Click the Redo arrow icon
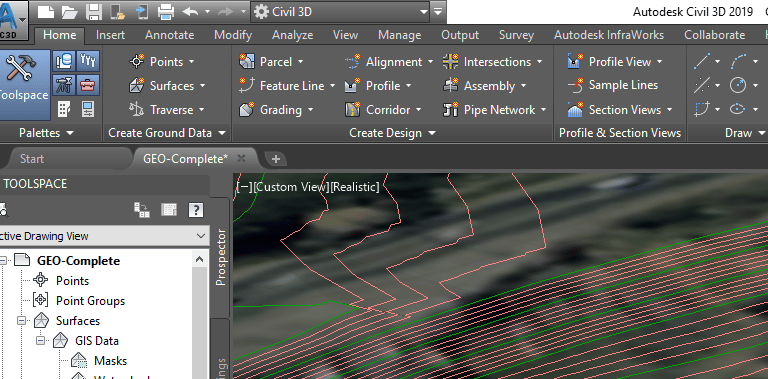This screenshot has width=768, height=379. coord(226,11)
